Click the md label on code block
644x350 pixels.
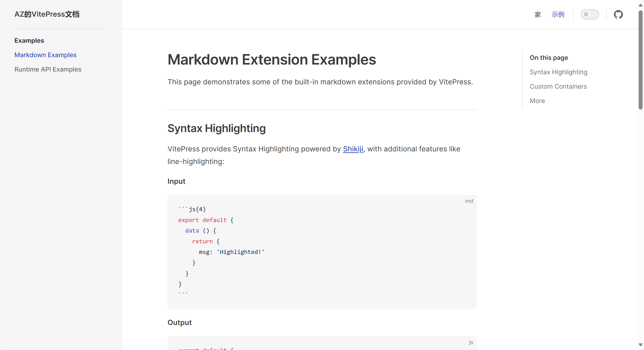[469, 201]
